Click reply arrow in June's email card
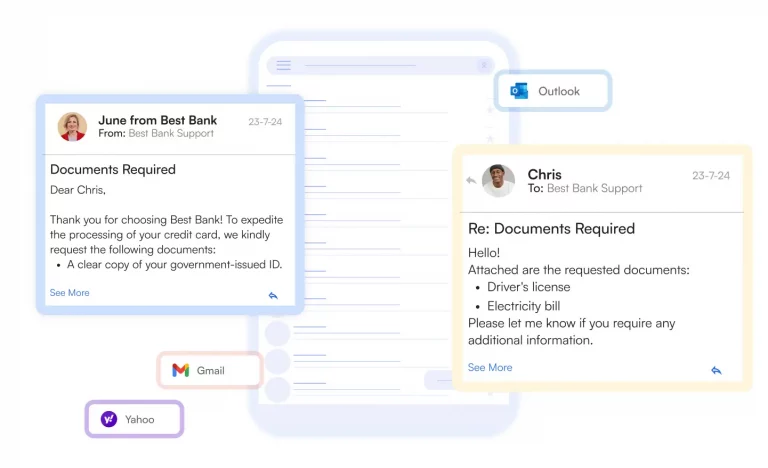Viewport: 768px width, 468px height. (273, 295)
